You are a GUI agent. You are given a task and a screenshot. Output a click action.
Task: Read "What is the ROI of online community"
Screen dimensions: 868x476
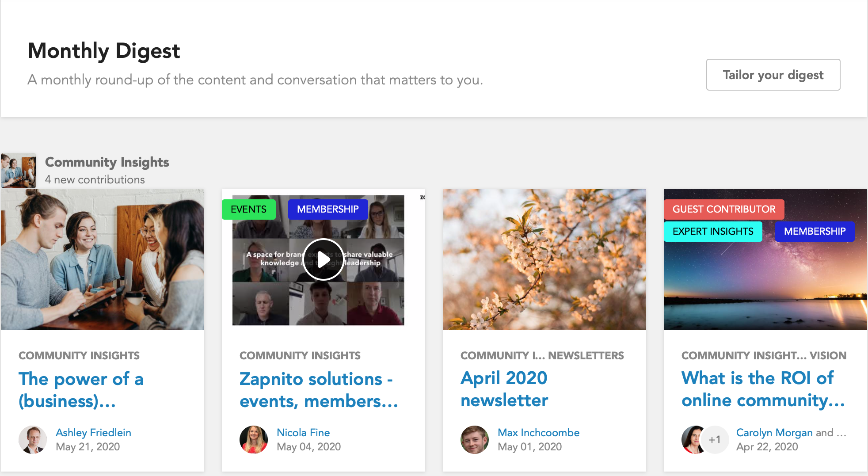click(763, 389)
